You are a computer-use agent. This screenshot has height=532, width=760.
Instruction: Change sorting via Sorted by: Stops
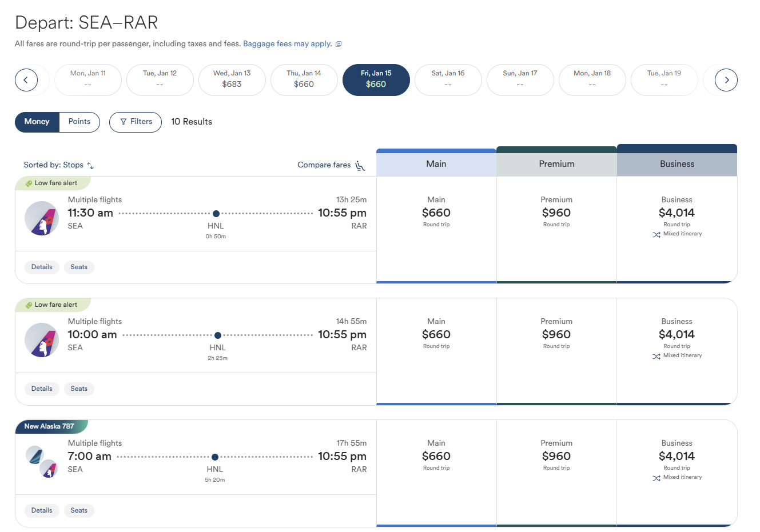coord(53,165)
